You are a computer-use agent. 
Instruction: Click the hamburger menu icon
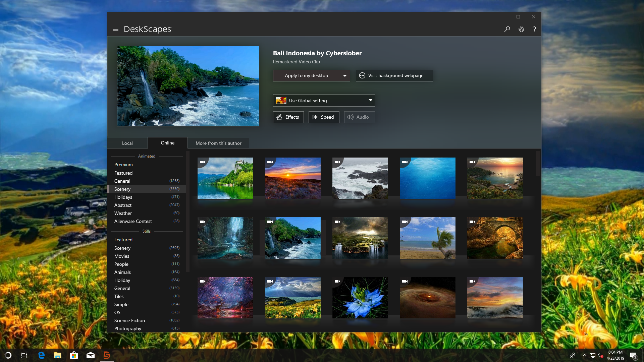pos(115,29)
